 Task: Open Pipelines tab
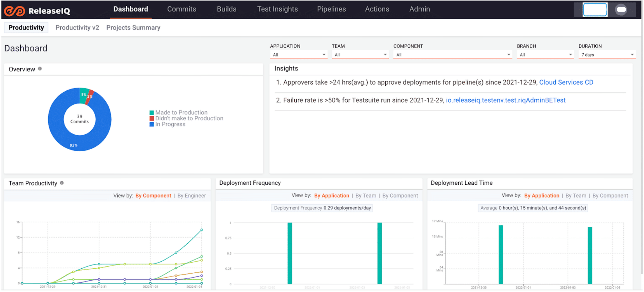(331, 9)
